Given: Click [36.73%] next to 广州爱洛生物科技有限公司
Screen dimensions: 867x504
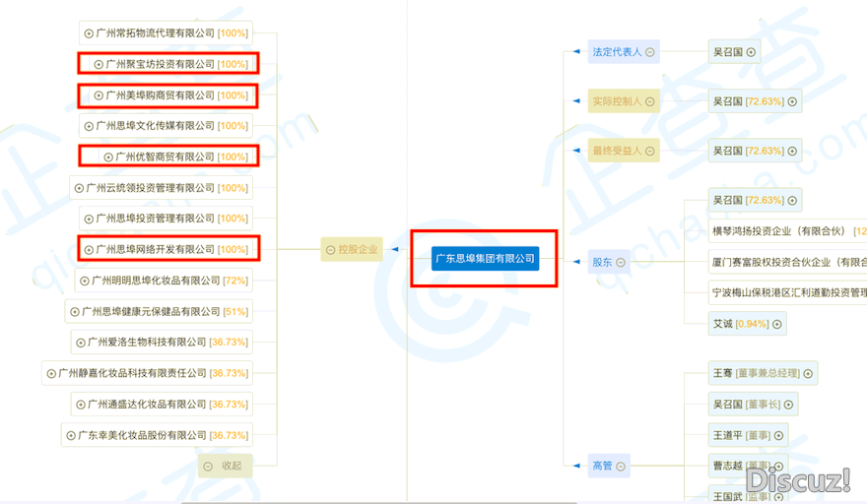Looking at the screenshot, I should [229, 343].
